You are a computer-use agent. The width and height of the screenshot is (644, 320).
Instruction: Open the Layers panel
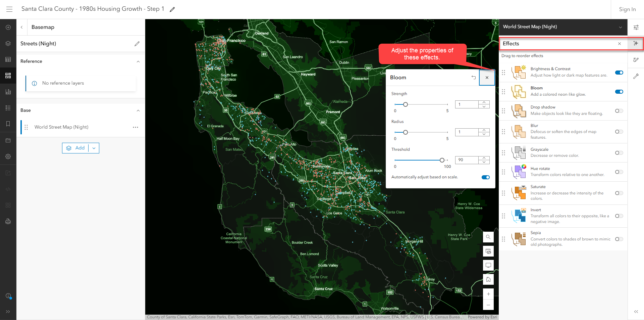[x=8, y=43]
